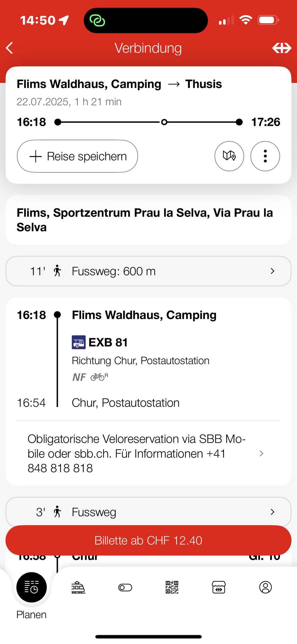This screenshot has width=297, height=644.
Task: Tap the bike reservation symbol under EXB 81
Action: click(x=99, y=377)
